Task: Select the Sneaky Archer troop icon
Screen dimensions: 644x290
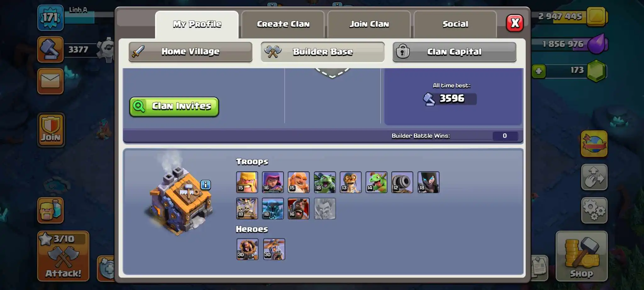Action: click(273, 182)
